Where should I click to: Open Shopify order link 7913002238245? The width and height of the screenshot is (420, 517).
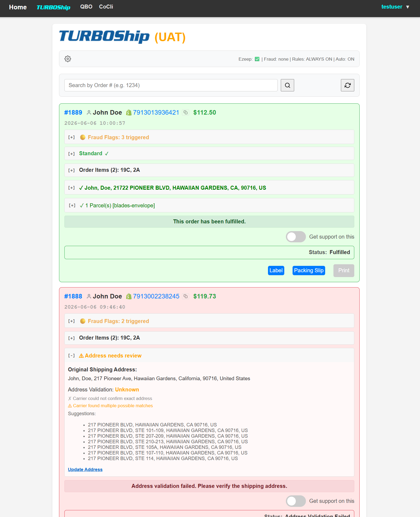pyautogui.click(x=156, y=296)
